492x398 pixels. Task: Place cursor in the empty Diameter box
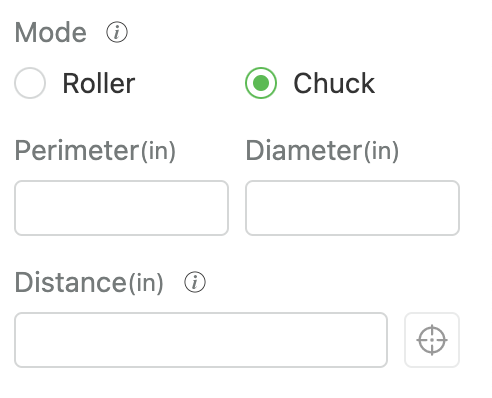(x=353, y=208)
